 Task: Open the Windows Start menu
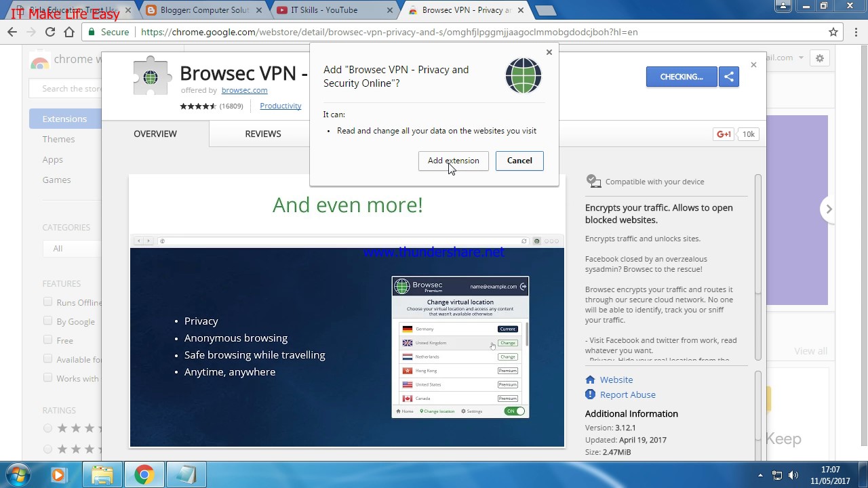(18, 474)
